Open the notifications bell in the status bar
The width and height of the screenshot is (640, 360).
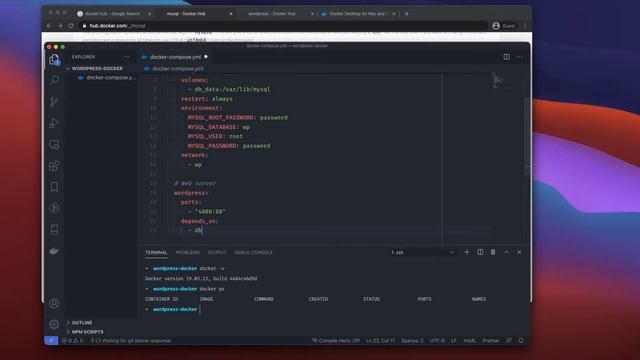pyautogui.click(x=521, y=340)
